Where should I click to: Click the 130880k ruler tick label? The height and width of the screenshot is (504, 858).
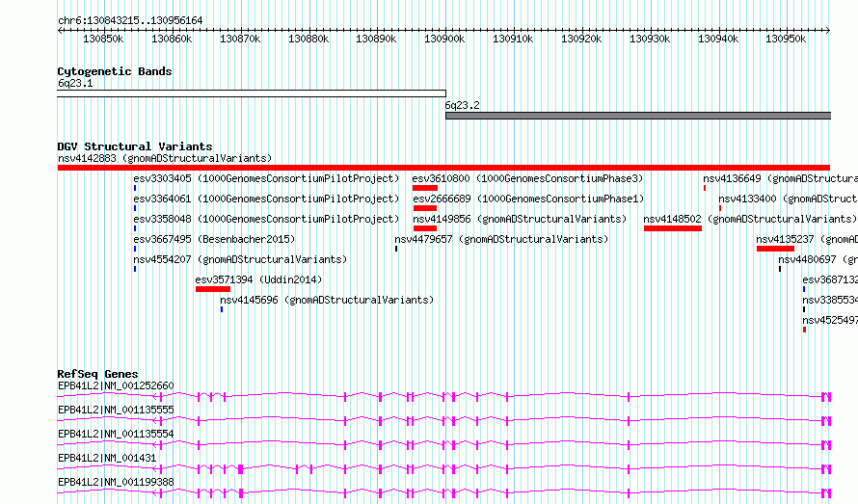pyautogui.click(x=308, y=39)
